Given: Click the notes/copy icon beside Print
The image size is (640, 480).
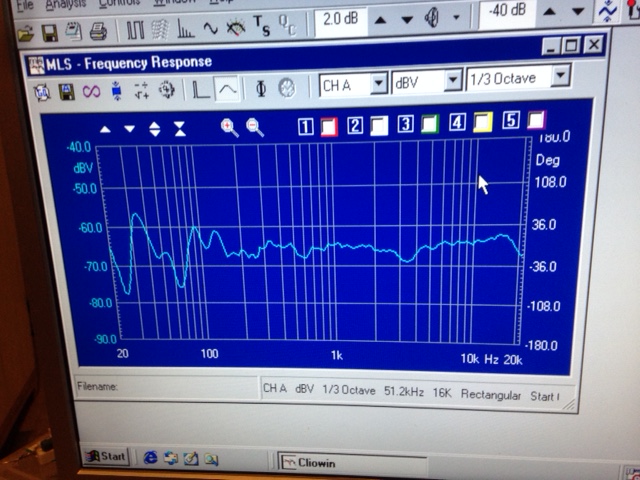Looking at the screenshot, I should [x=73, y=31].
